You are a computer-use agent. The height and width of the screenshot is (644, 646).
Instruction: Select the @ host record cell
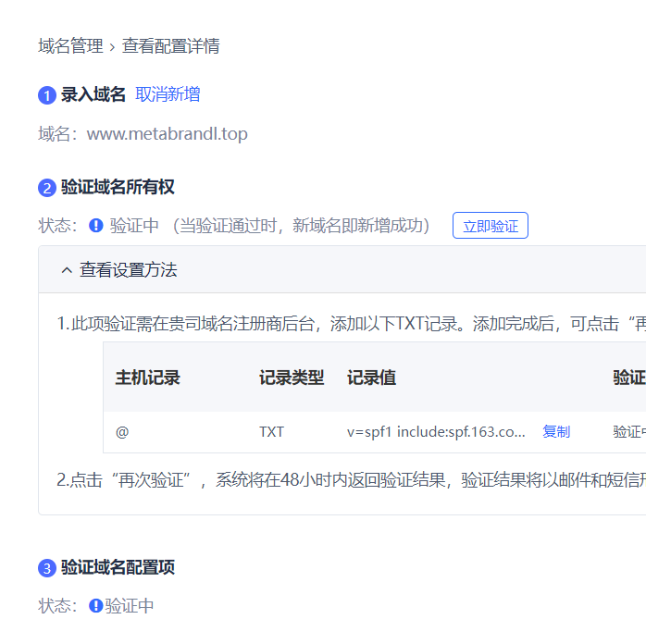(x=122, y=432)
